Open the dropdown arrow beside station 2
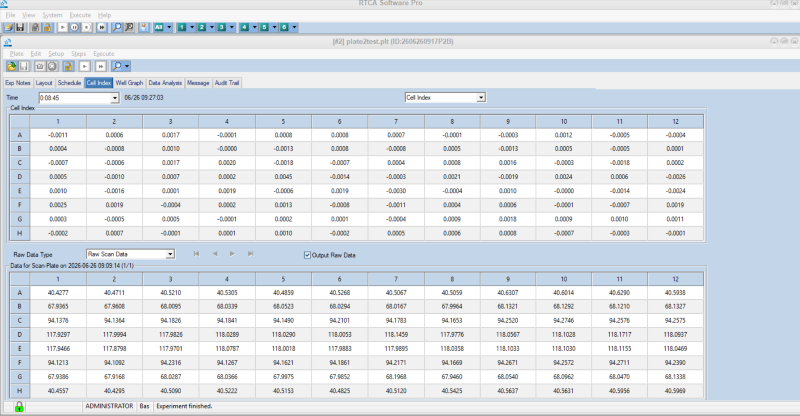The height and width of the screenshot is (416, 800). point(212,27)
